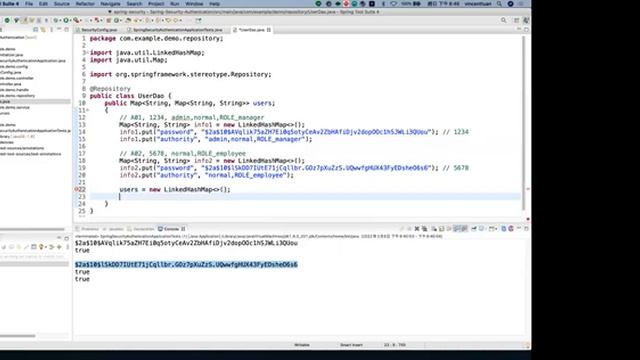
Task: Open the Refactor menu
Action: [85, 4]
